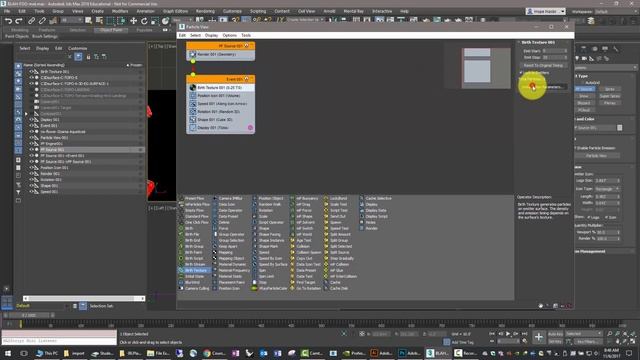This screenshot has height=360, width=640.
Task: Click the object color swatch beside PF Source 001
Action: click(x=620, y=128)
